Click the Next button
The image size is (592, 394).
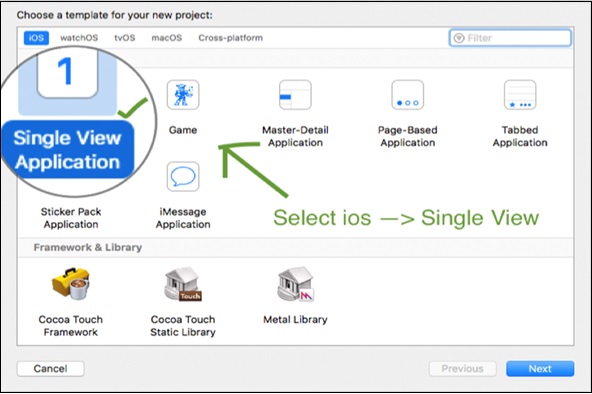(x=540, y=368)
